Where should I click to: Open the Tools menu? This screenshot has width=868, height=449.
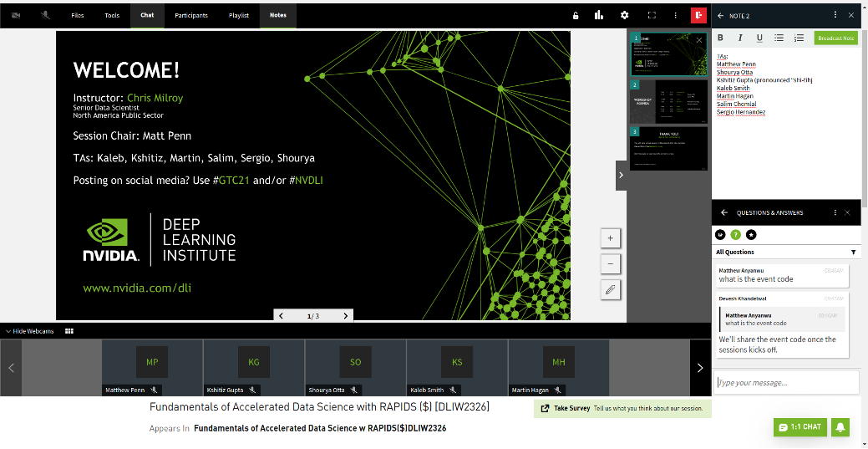(112, 16)
